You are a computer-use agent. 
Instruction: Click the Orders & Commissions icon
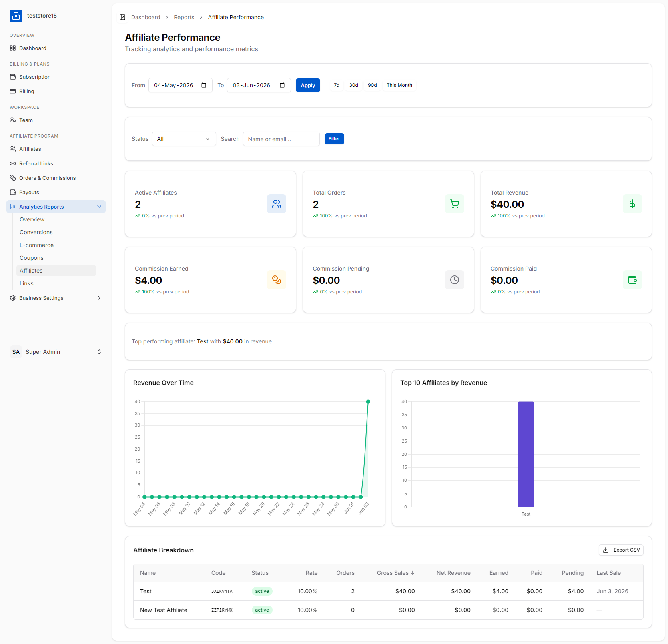[13, 178]
